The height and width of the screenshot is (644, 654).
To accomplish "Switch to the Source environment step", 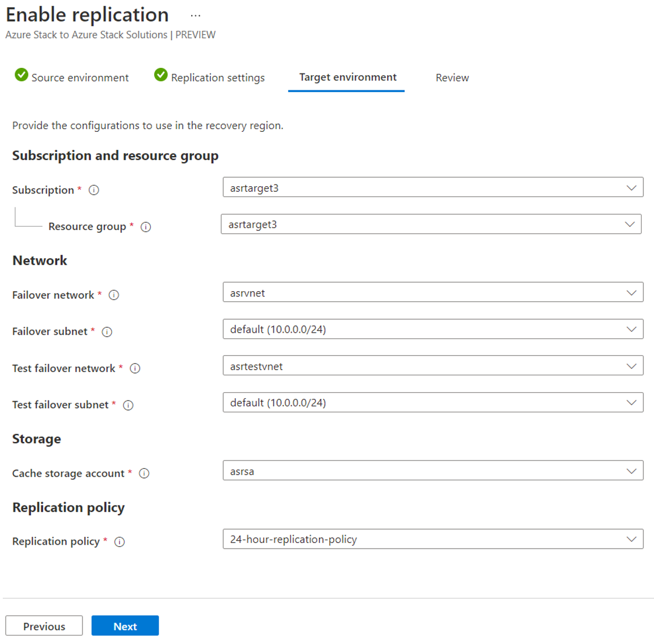I will pyautogui.click(x=72, y=77).
